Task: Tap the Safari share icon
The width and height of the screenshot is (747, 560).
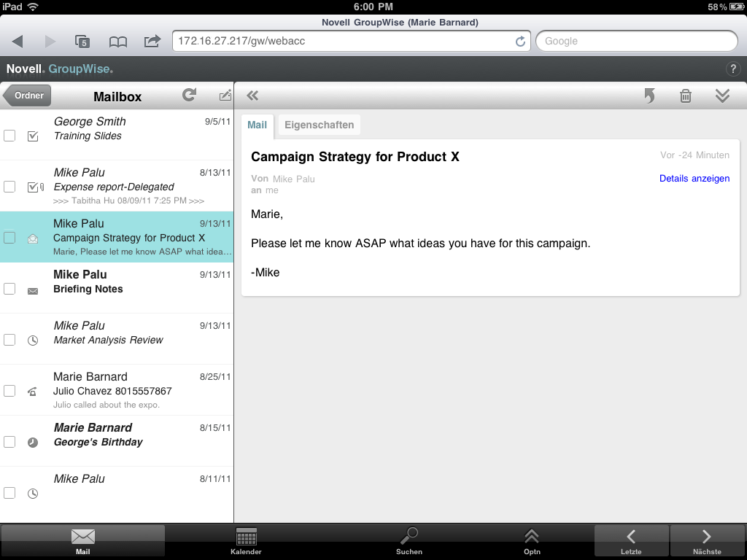Action: [x=152, y=41]
